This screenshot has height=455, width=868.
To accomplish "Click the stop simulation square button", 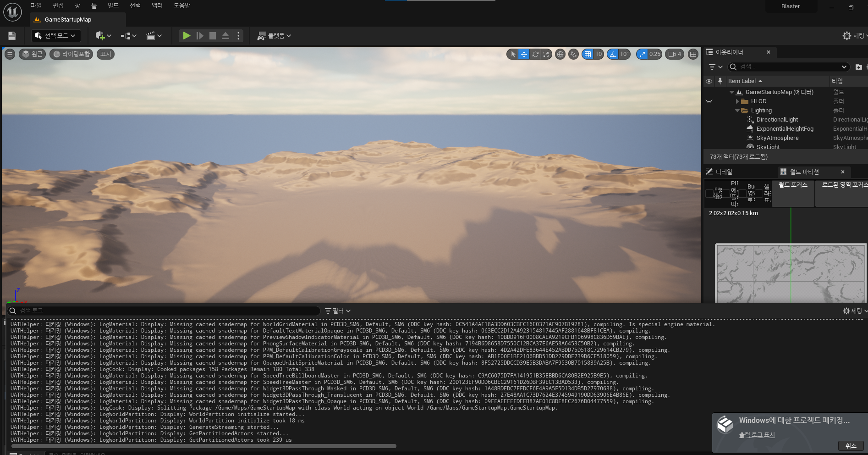I will (x=213, y=36).
